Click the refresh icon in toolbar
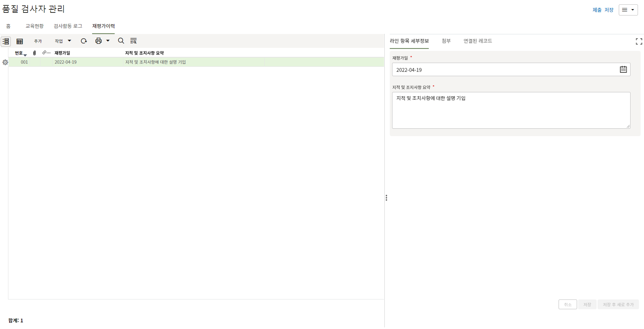Viewport: 644px width, 329px height. tap(84, 41)
